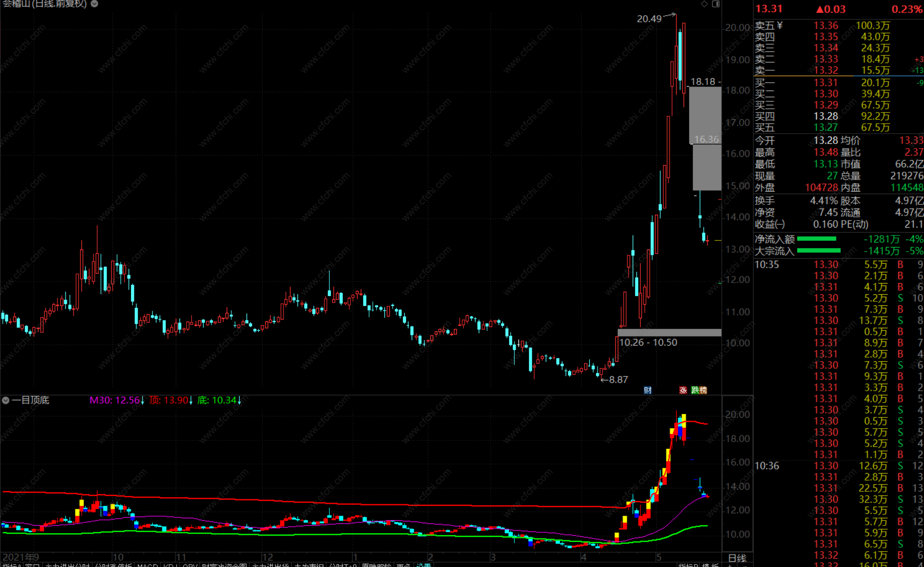Screen dimensions: 924x567
Task: Toggle the M30 value arrow
Action: (x=142, y=400)
